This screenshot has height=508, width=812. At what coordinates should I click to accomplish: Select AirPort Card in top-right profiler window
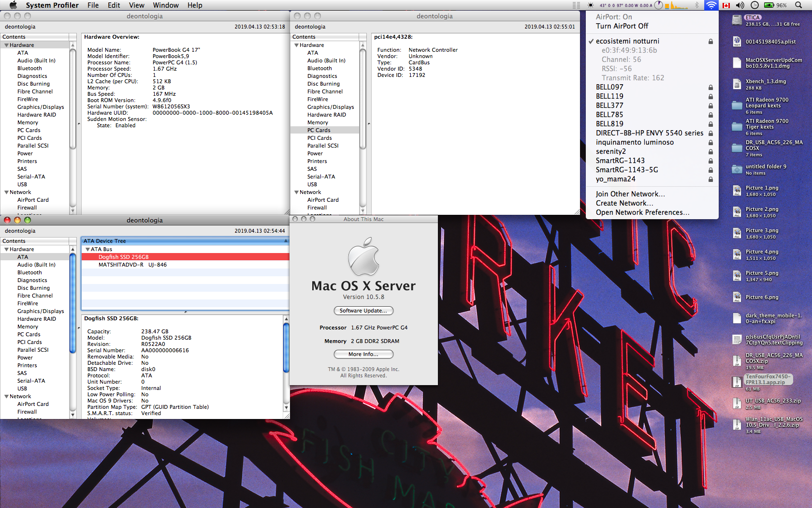[x=325, y=200]
